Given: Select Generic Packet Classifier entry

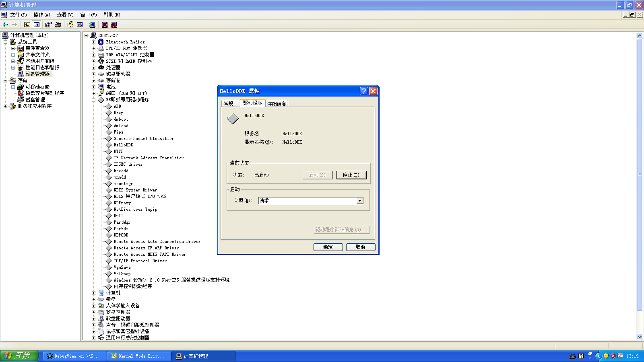Looking at the screenshot, I should (144, 138).
